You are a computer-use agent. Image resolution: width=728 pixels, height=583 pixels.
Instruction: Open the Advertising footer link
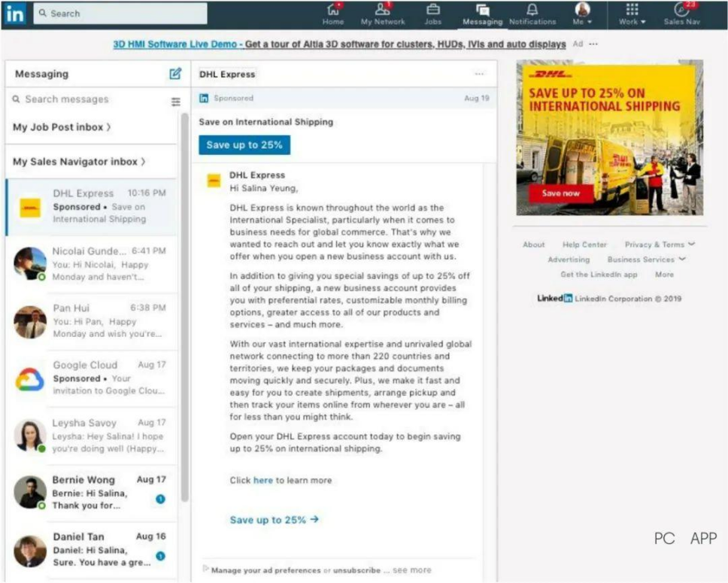tap(569, 260)
